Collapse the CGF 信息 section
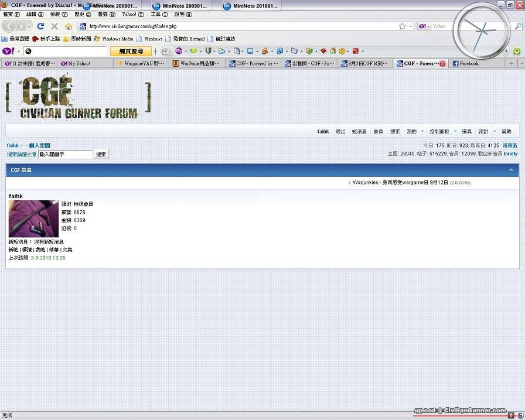 tap(510, 170)
